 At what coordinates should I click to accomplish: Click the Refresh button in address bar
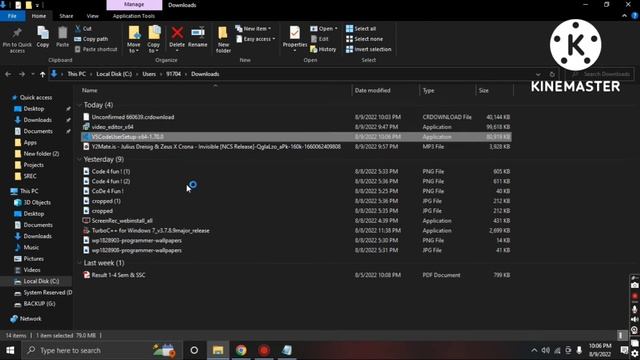(552, 74)
